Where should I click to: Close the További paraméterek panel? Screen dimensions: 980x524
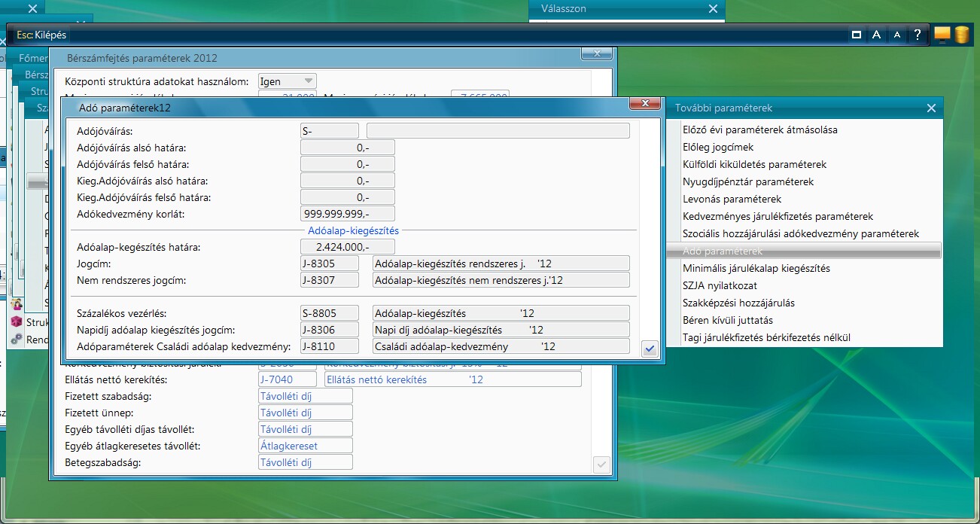(931, 108)
